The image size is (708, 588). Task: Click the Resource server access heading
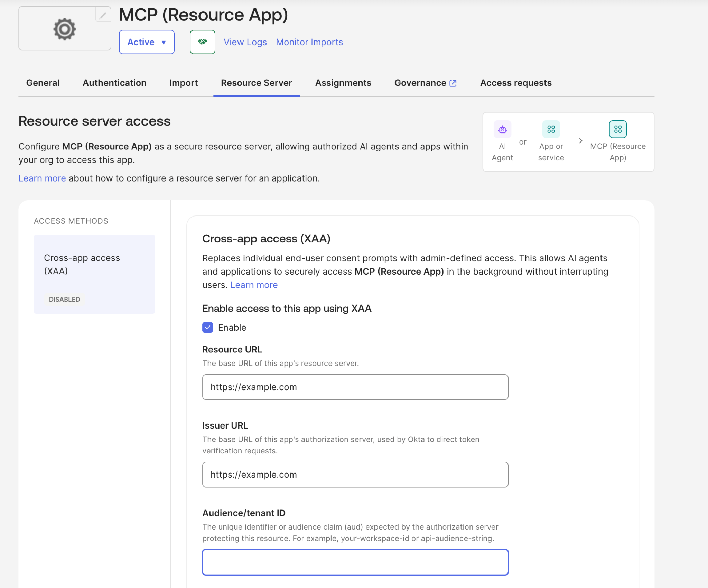(x=94, y=121)
